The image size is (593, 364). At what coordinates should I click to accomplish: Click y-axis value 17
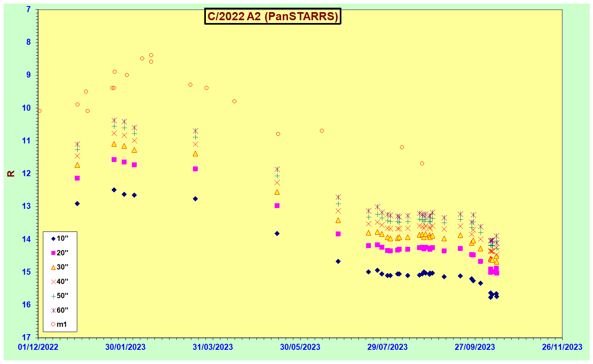(26, 337)
